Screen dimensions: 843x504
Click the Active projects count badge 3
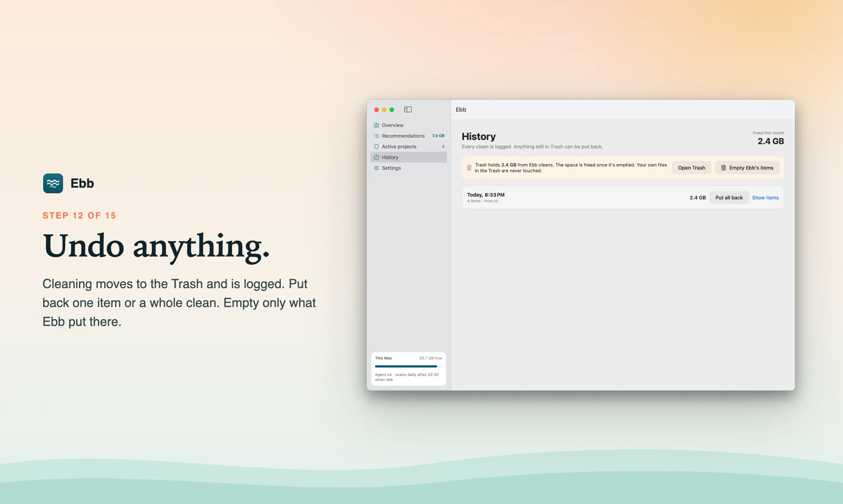click(x=443, y=147)
